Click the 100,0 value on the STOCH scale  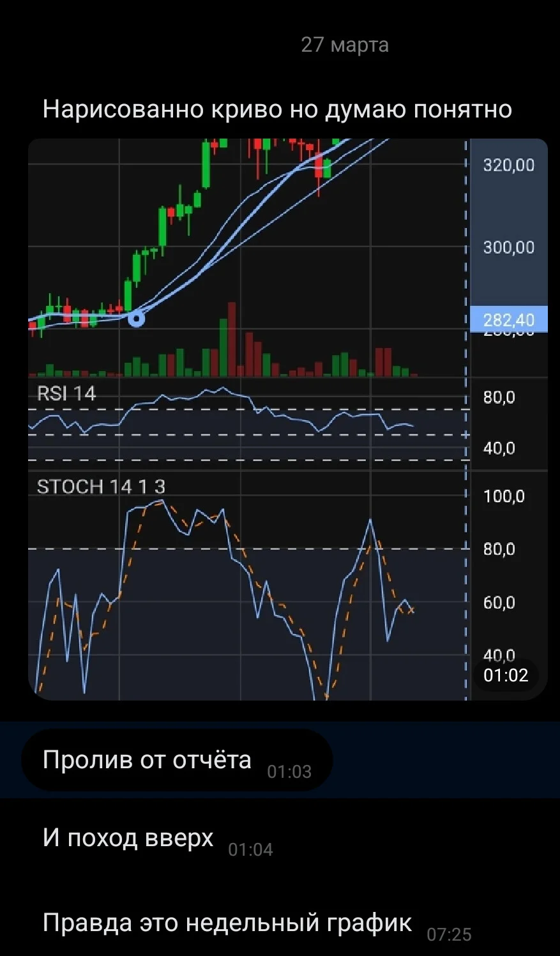(504, 496)
